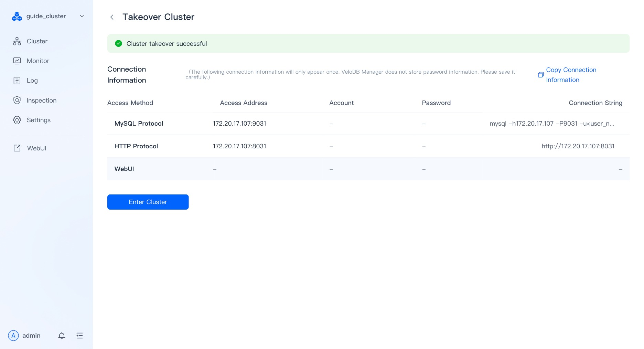The image size is (644, 349).
Task: Open the WebUI external link icon
Action: tap(17, 148)
